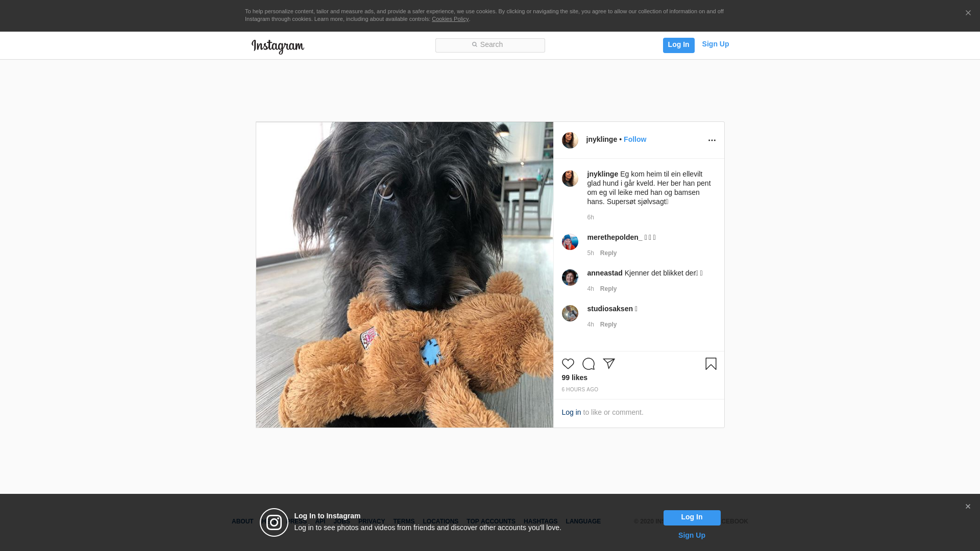
Task: Open the PRIVACY footer link
Action: [x=371, y=521]
